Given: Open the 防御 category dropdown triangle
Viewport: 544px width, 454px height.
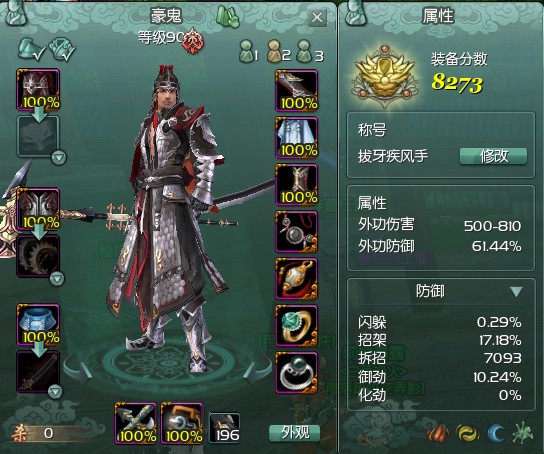Looking at the screenshot, I should pos(516,291).
